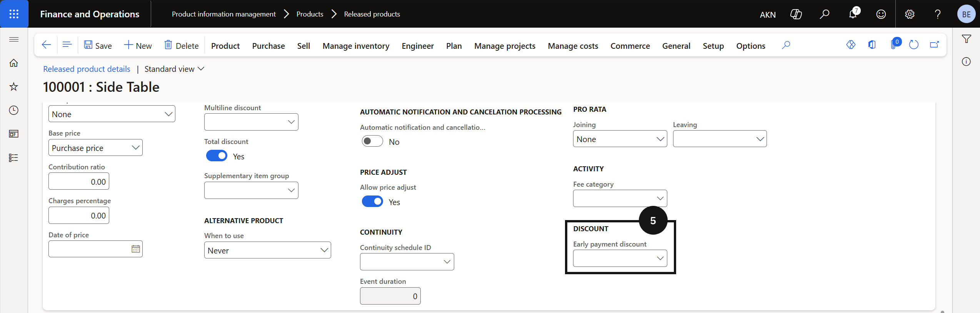This screenshot has width=980, height=313.
Task: Open Favorites star in sidebar
Action: click(14, 87)
